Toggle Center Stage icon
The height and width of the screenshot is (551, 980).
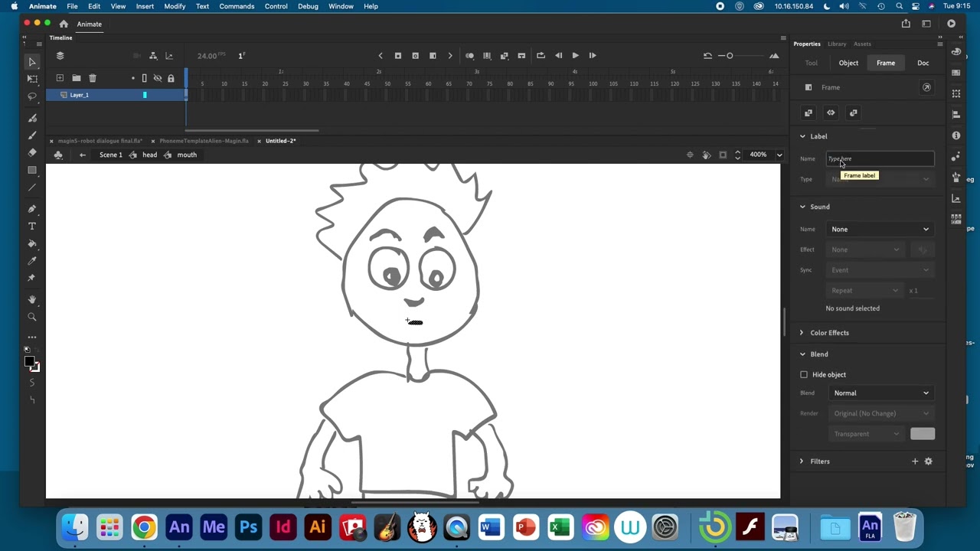pos(690,155)
